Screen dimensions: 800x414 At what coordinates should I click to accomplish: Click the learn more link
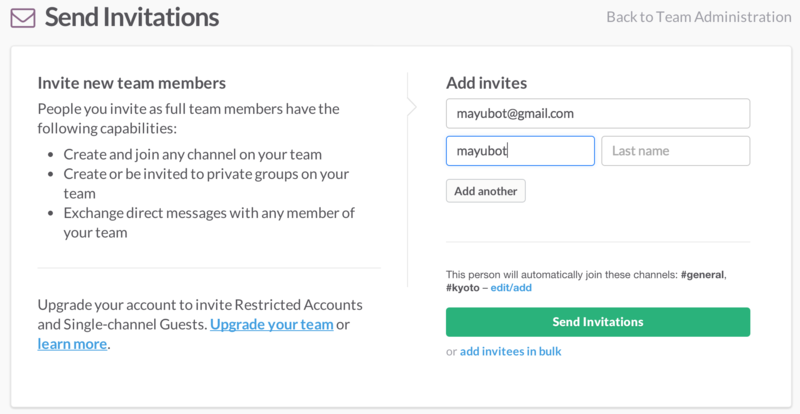[x=72, y=344]
